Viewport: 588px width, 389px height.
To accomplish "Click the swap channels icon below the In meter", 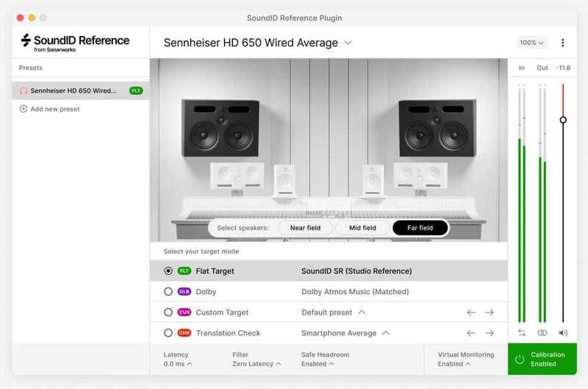I will click(522, 332).
